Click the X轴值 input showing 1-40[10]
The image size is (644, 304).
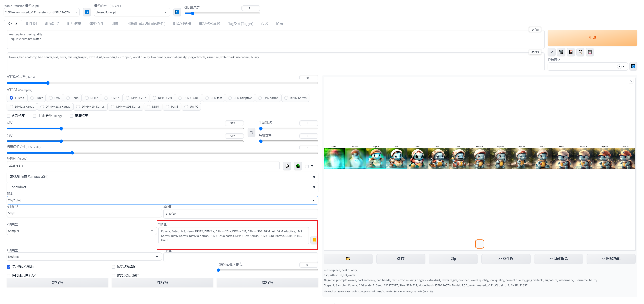tap(241, 214)
